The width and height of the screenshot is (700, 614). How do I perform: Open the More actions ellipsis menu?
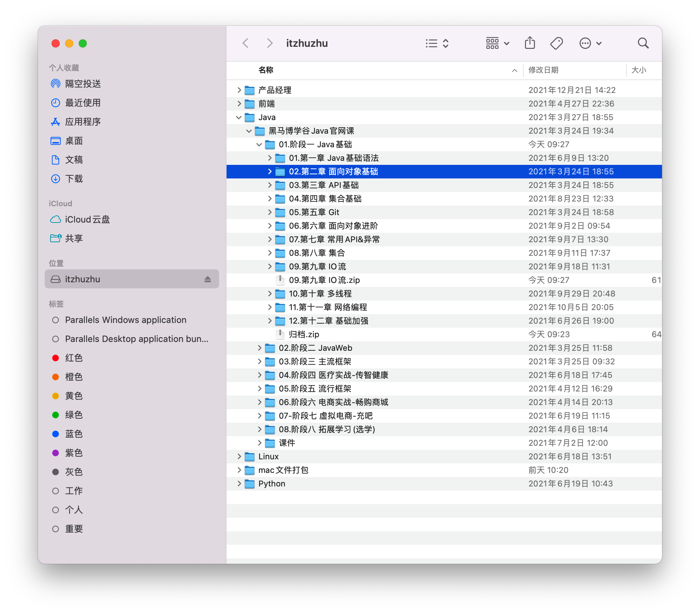coord(590,43)
